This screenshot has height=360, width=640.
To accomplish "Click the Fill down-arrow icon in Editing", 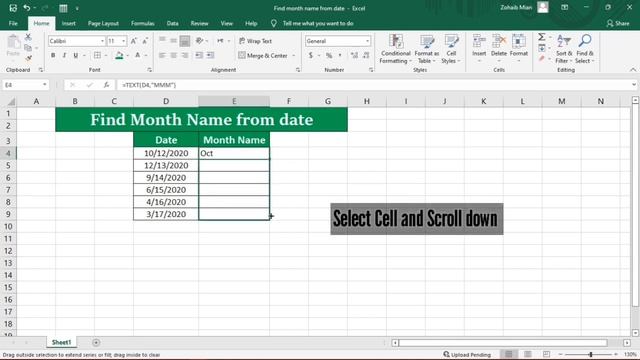I will tap(542, 48).
